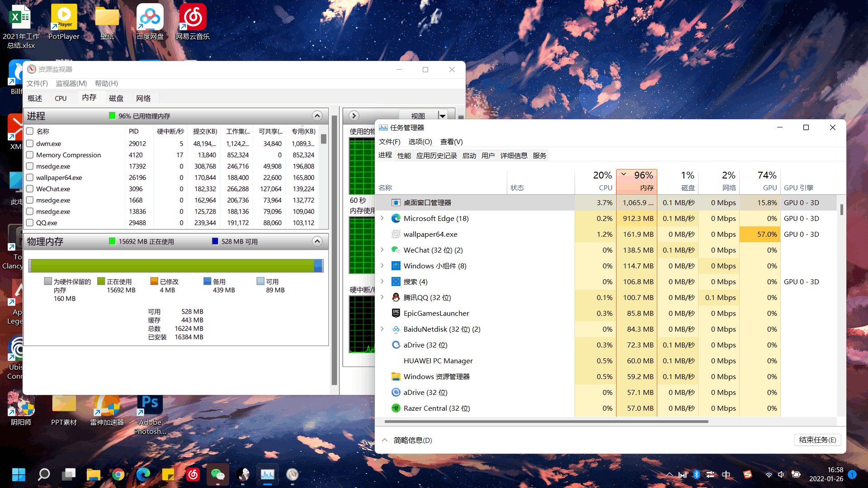Screen dimensions: 868x488
Task: Expand BaiduNetdisk (32 位) process group
Action: (x=382, y=329)
